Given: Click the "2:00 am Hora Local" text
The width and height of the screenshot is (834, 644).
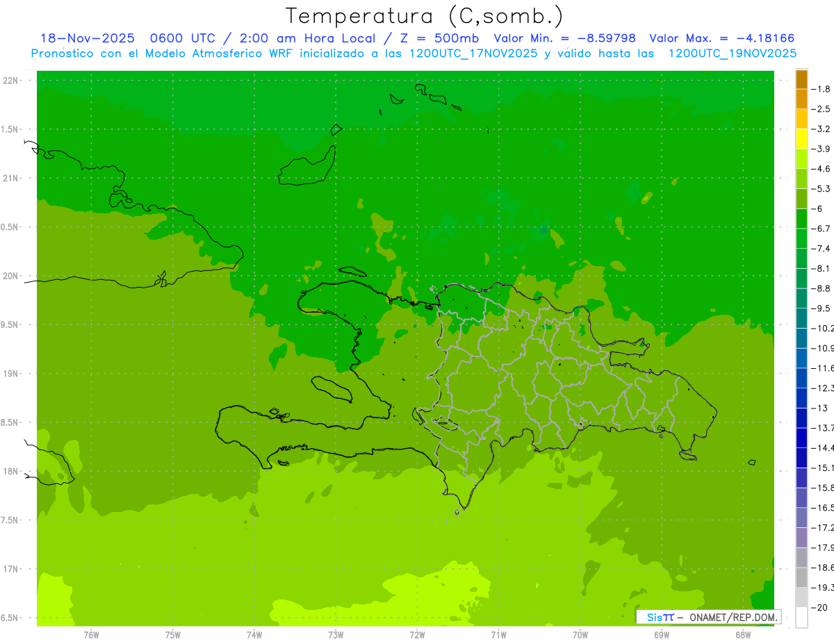Looking at the screenshot, I should pos(307,39).
